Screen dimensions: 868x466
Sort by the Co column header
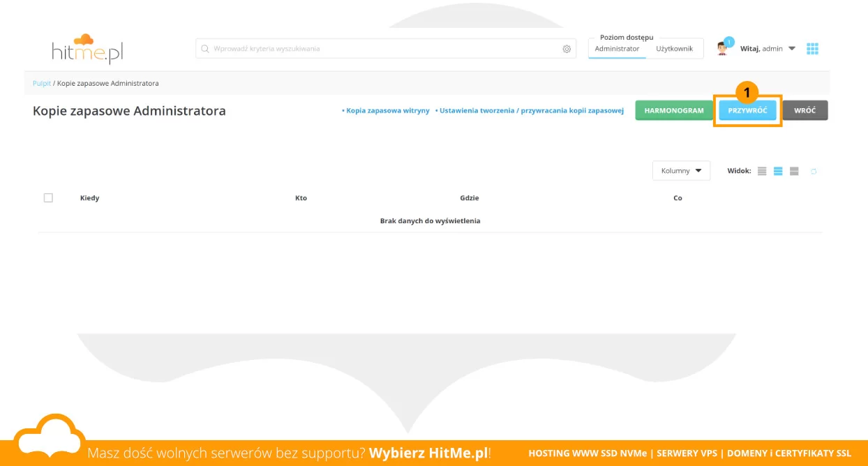pyautogui.click(x=678, y=198)
